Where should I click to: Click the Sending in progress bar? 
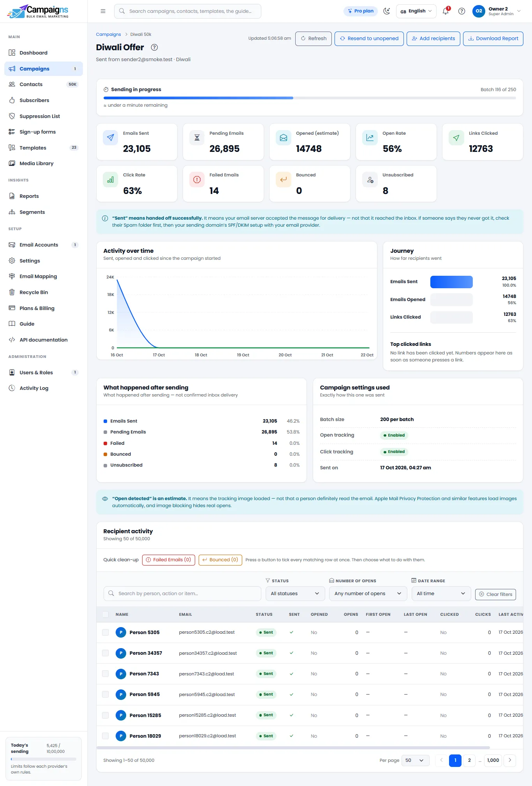pos(310,98)
